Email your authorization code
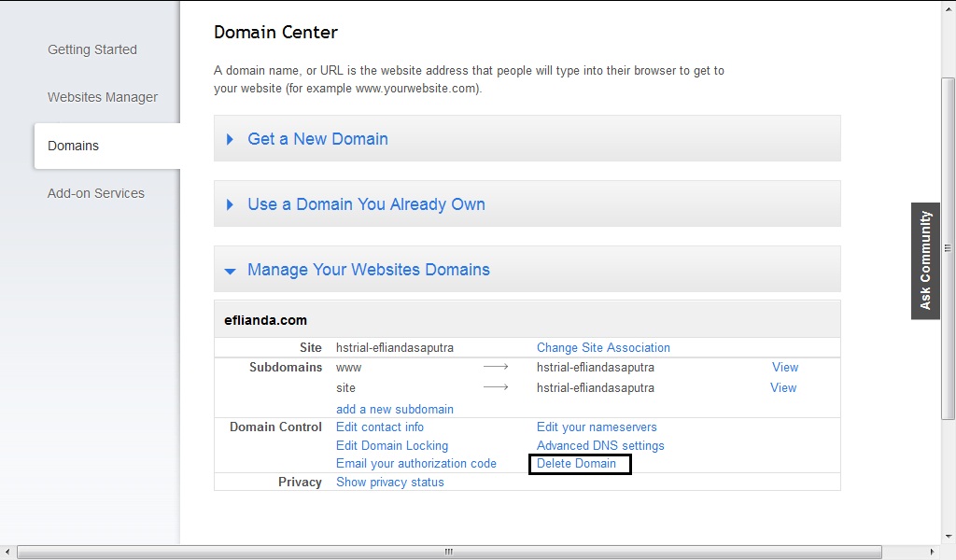The width and height of the screenshot is (956, 560). click(415, 463)
